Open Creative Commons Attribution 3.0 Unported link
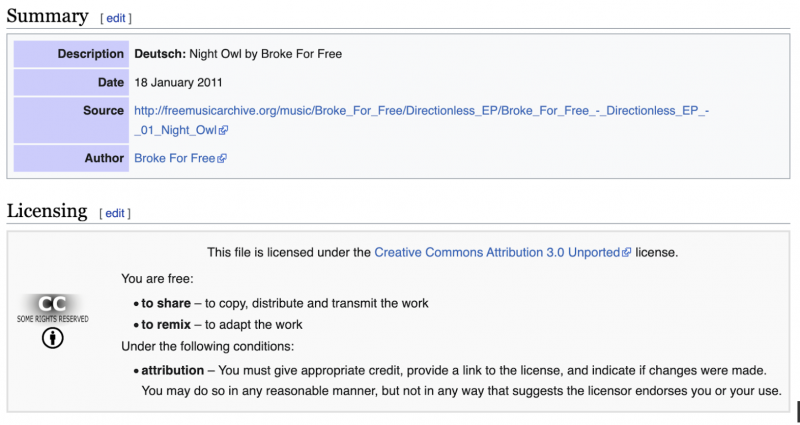The width and height of the screenshot is (800, 425). [x=497, y=253]
